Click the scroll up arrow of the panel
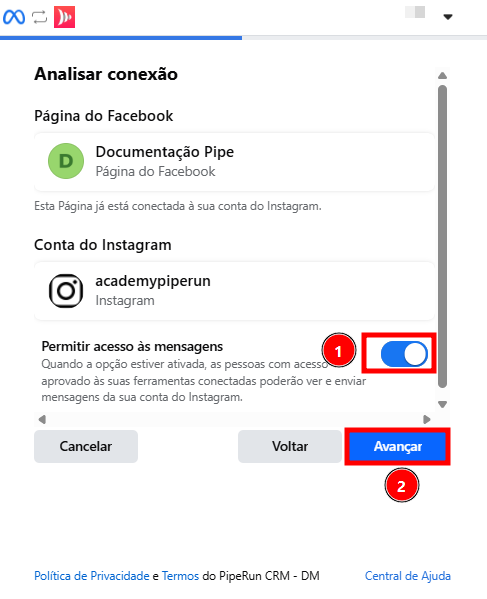This screenshot has width=487, height=599. 442,75
